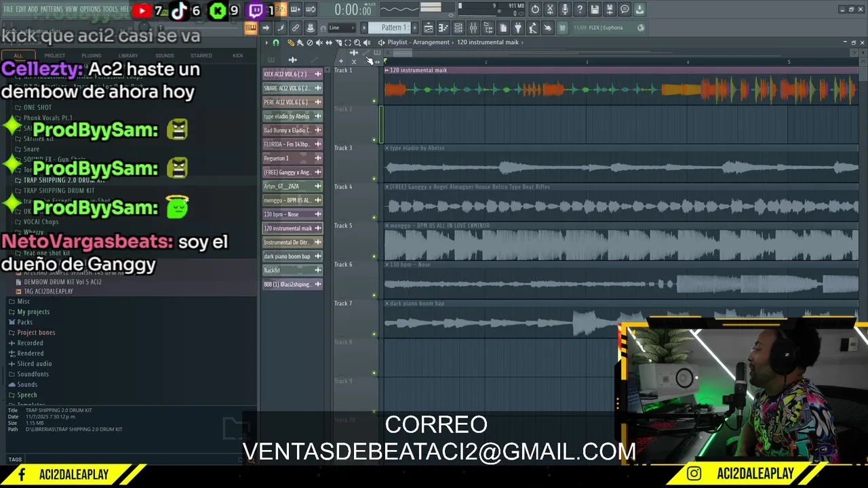The image size is (868, 488).
Task: Select DEMBOW DRUM KIT Vol 5 ACI2
Action: tap(62, 281)
